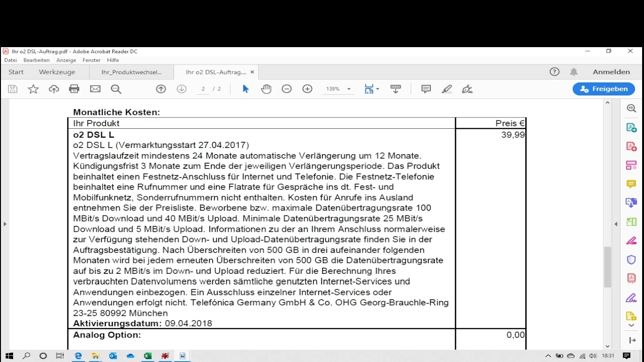Switch to the Ihr_Produktwechsel document tab
644x362 pixels.
tap(132, 72)
